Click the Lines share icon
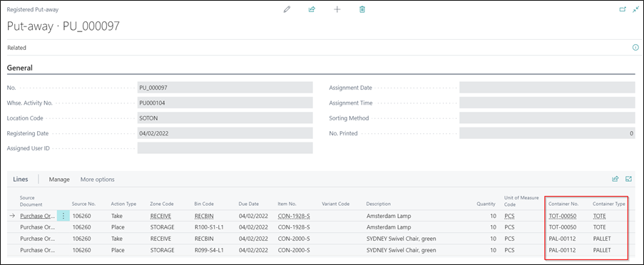 pos(615,179)
